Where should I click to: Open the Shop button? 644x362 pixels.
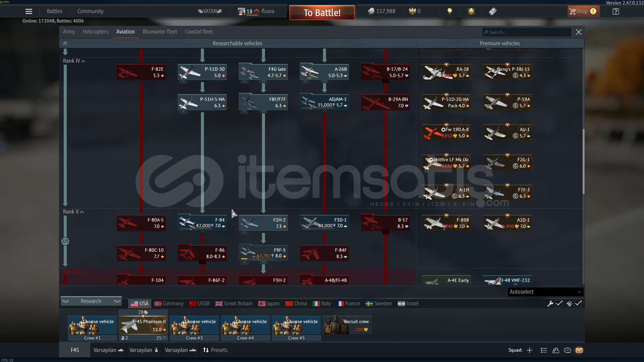[583, 11]
